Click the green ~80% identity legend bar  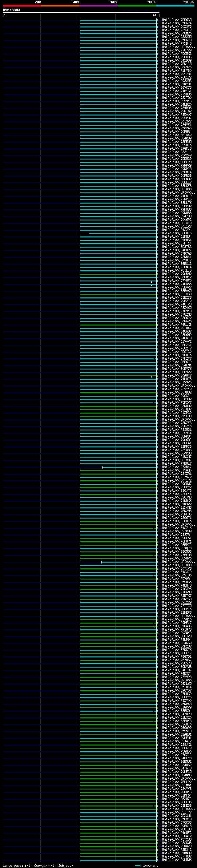pyautogui.click(x=137, y=6)
